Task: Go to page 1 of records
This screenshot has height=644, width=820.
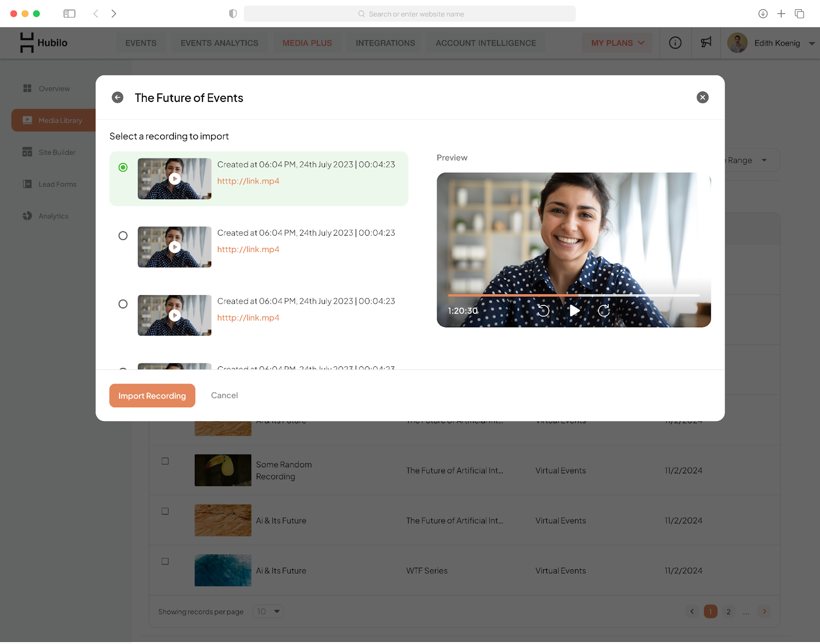Action: pyautogui.click(x=710, y=612)
